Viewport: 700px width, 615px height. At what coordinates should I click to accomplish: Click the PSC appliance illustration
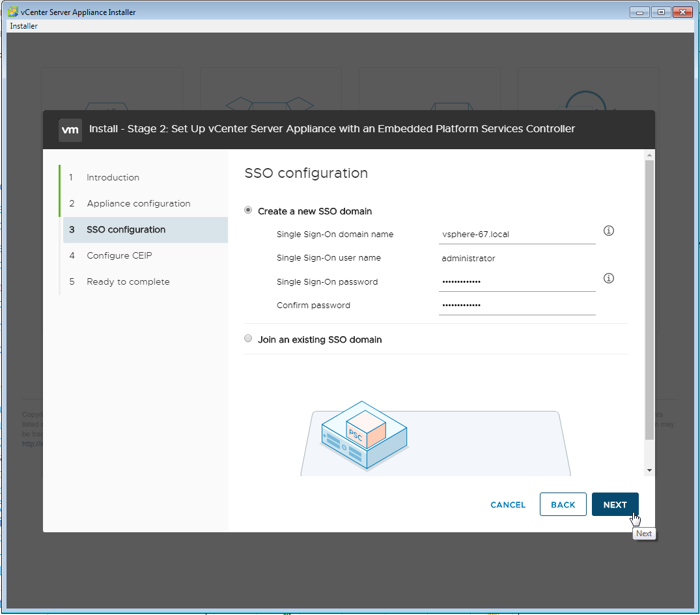coord(364,435)
